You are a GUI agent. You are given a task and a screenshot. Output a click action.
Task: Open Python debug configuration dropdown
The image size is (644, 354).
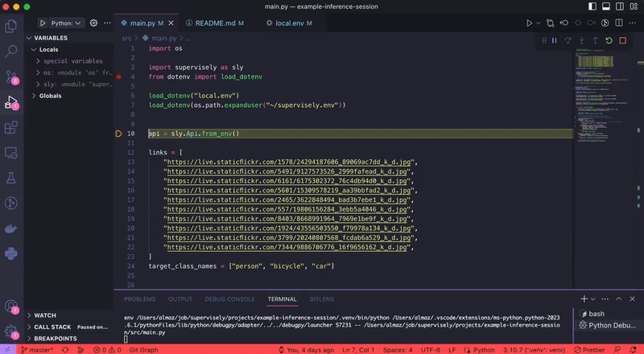66,23
